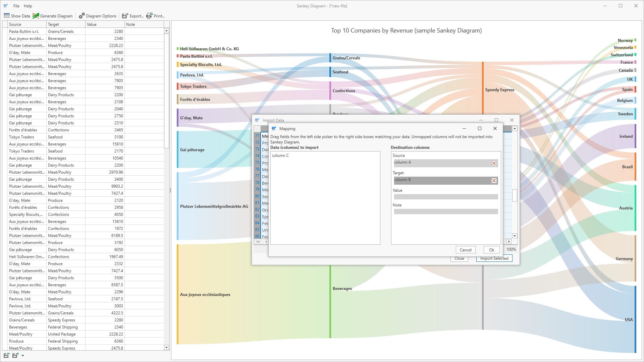
Task: Expand the dropdown arrow beside the export data icon
Action: [23, 356]
